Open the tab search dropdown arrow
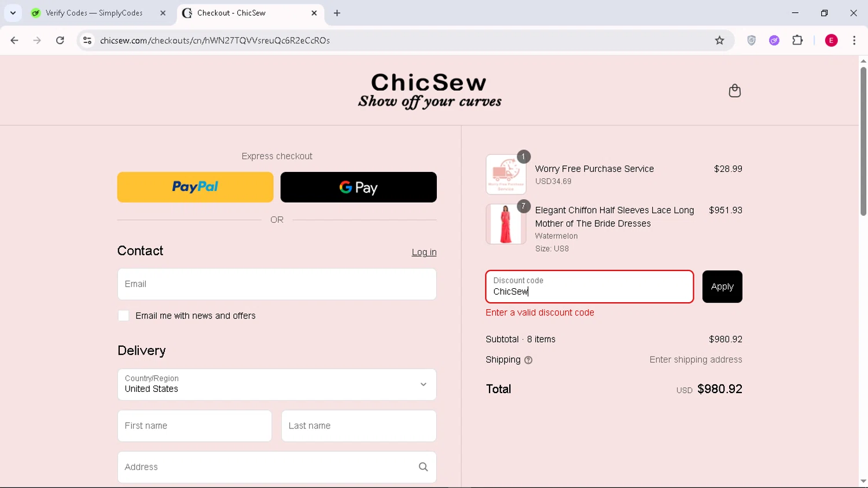868x488 pixels. (x=13, y=13)
